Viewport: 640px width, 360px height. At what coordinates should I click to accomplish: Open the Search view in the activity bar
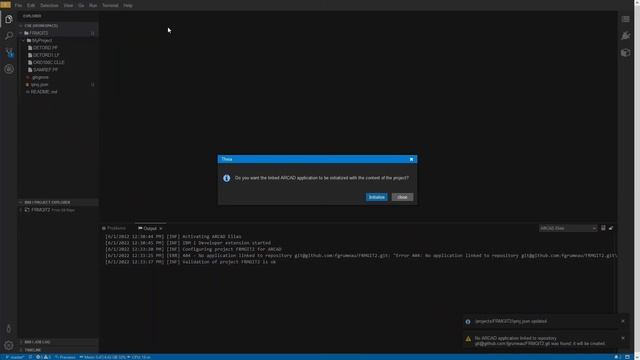point(9,36)
